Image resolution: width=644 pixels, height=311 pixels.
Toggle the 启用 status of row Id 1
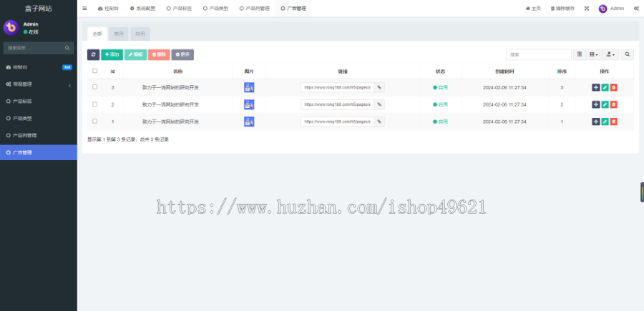click(x=440, y=122)
